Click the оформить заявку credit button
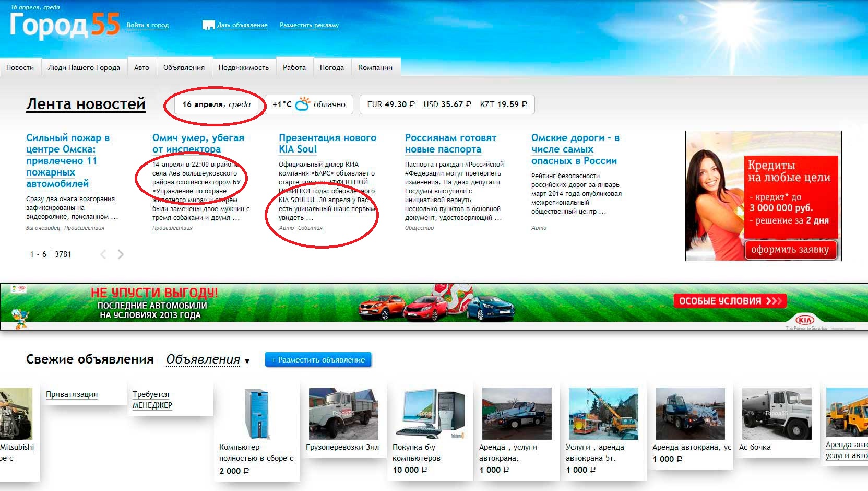The image size is (868, 491). pos(790,250)
